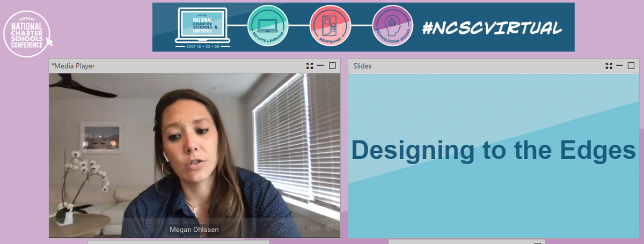Expand the Media Player panel to fullscreen

coord(309,65)
